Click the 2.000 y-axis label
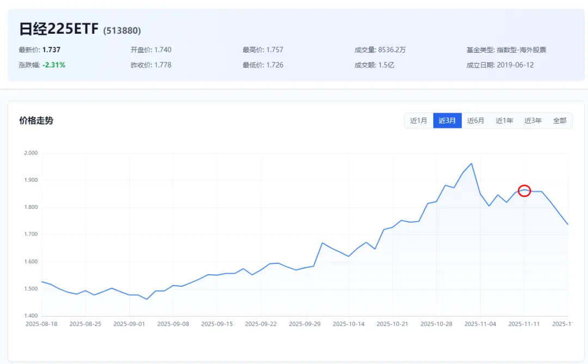Viewport: 588px width, 364px height. click(30, 153)
